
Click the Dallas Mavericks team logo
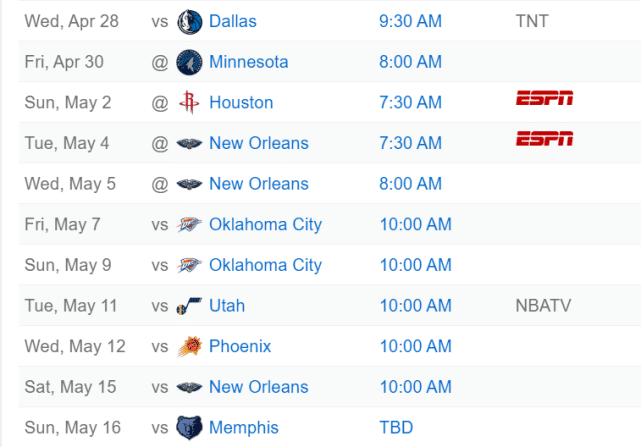(x=188, y=21)
